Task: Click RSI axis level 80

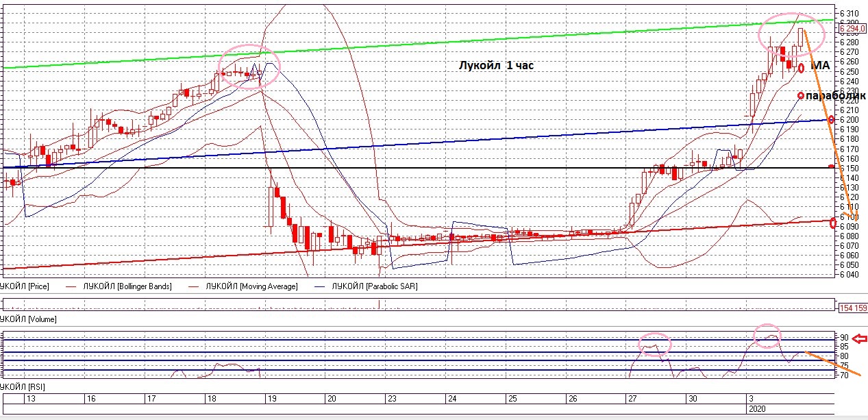Action: (x=845, y=356)
